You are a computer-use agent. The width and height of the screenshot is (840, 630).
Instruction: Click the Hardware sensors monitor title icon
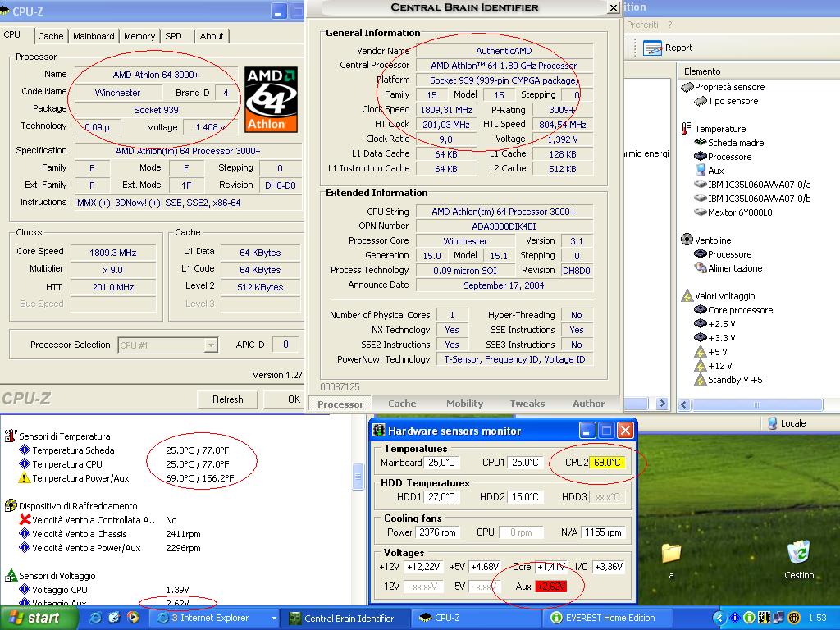[x=379, y=430]
